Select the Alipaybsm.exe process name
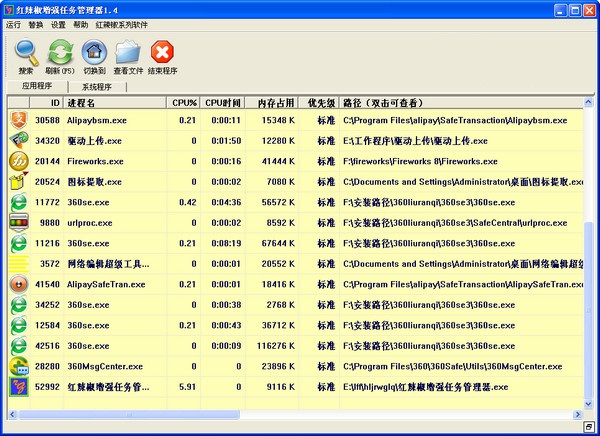The width and height of the screenshot is (600, 436). click(97, 120)
